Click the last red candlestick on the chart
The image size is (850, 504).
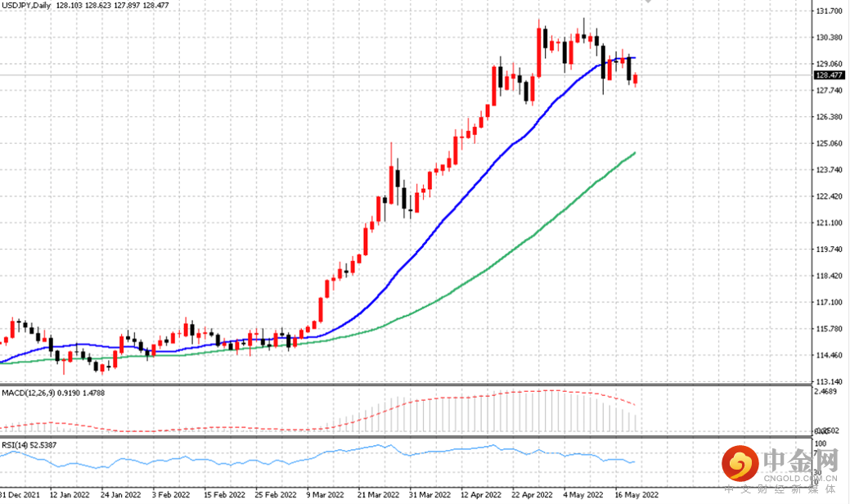[636, 79]
